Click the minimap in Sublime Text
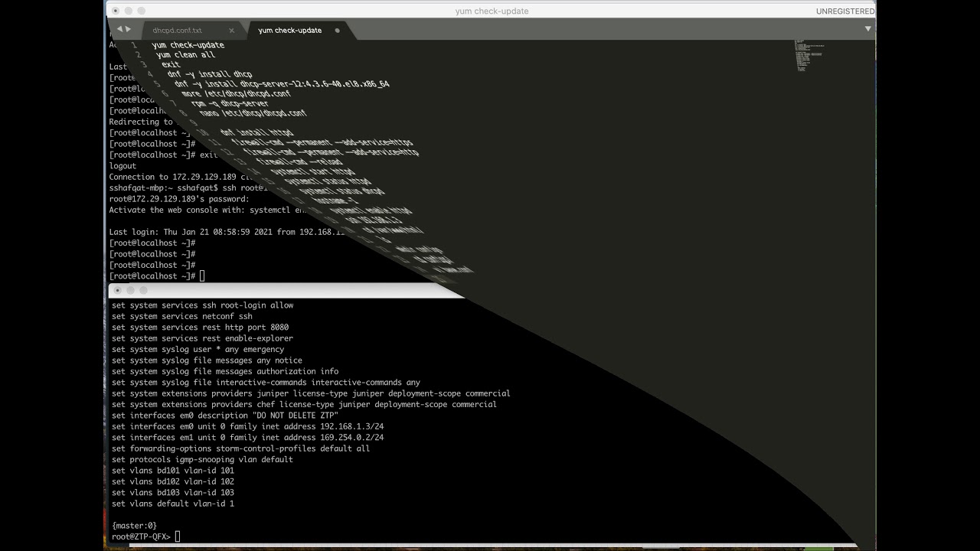 click(x=808, y=55)
